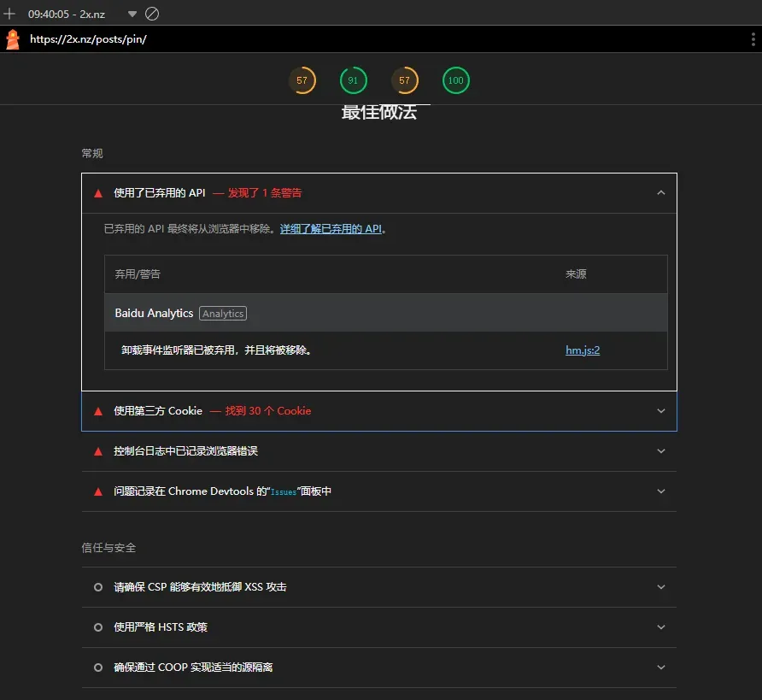Click the Baidu Analytics row in table
Screen dimensions: 762x700
tap(385, 314)
